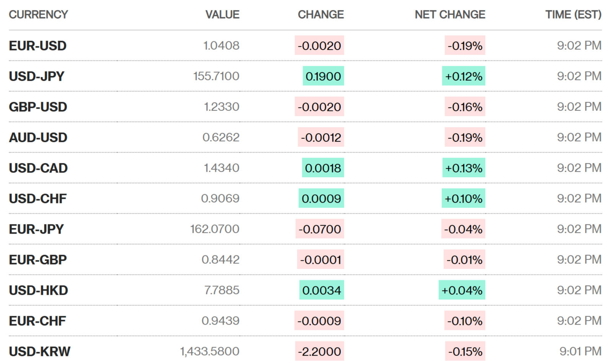Open the USD-KRW currency pair
The width and height of the screenshot is (611, 364).
click(x=39, y=351)
